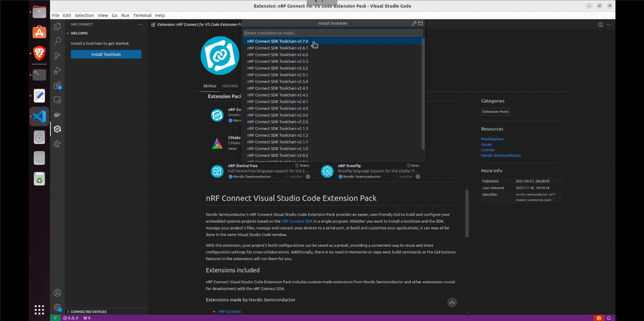Open the Issues resource link
Viewport: 644px width, 321px height.
coord(487,144)
